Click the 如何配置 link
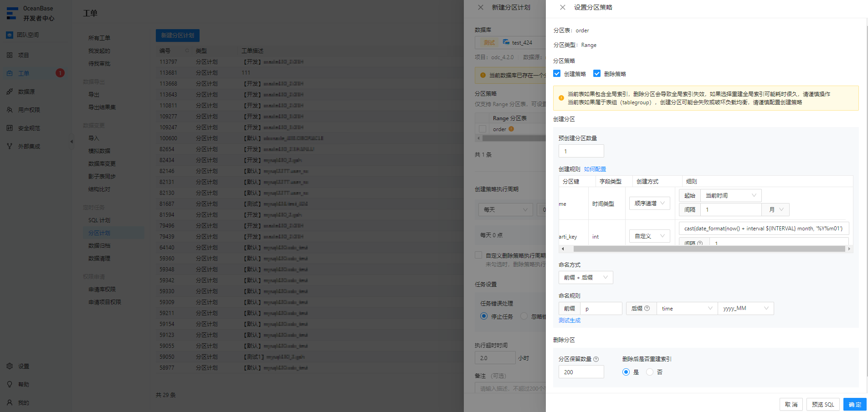This screenshot has height=412, width=868. 595,169
